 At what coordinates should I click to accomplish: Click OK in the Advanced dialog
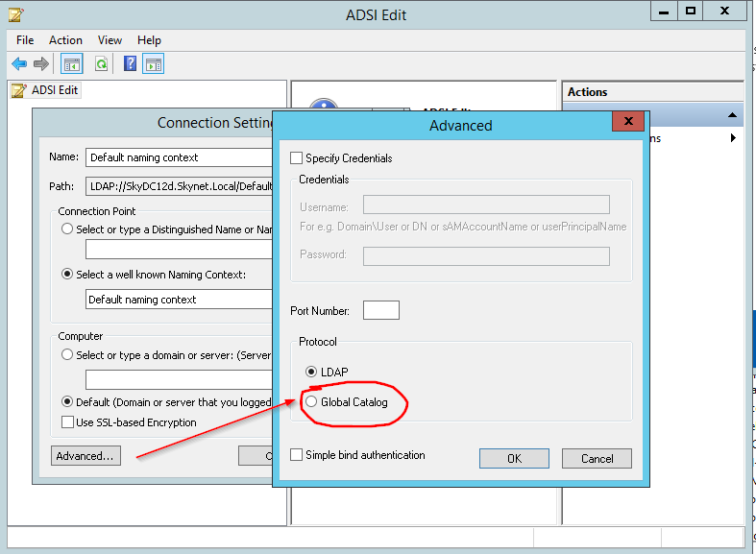514,458
